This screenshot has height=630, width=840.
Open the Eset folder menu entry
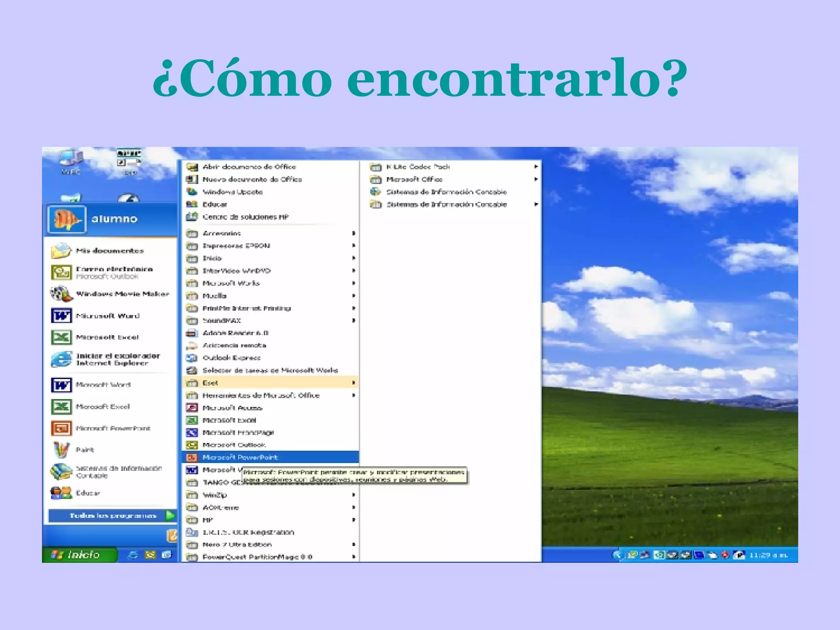pos(270,383)
